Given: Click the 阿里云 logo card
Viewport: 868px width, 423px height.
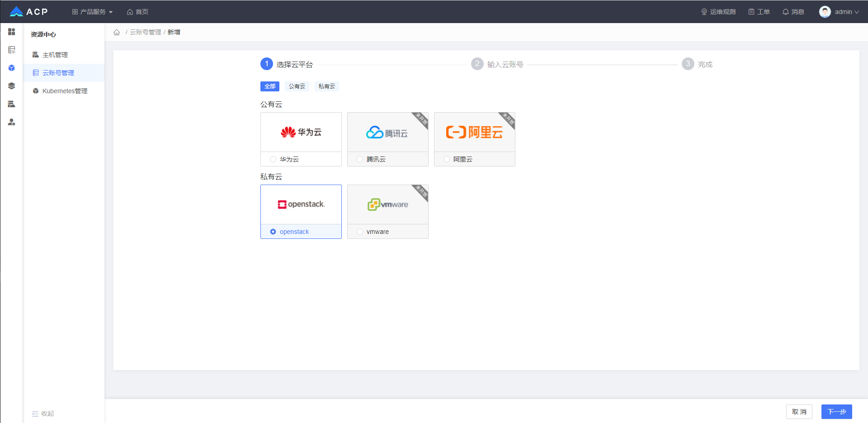Looking at the screenshot, I should [x=475, y=132].
